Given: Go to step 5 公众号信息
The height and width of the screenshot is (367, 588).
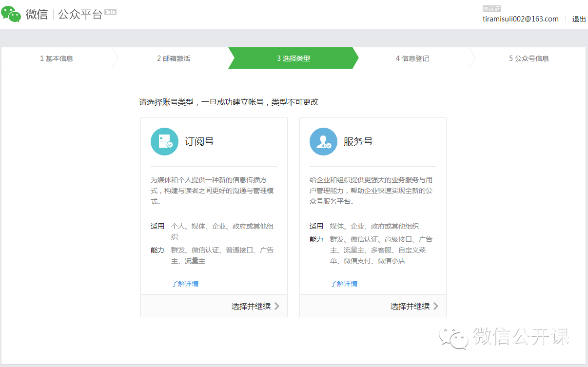Looking at the screenshot, I should (529, 58).
